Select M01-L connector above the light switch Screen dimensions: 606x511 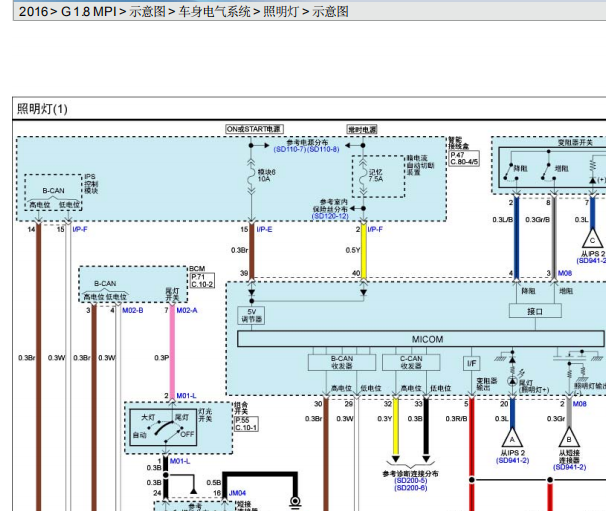pyautogui.click(x=186, y=396)
